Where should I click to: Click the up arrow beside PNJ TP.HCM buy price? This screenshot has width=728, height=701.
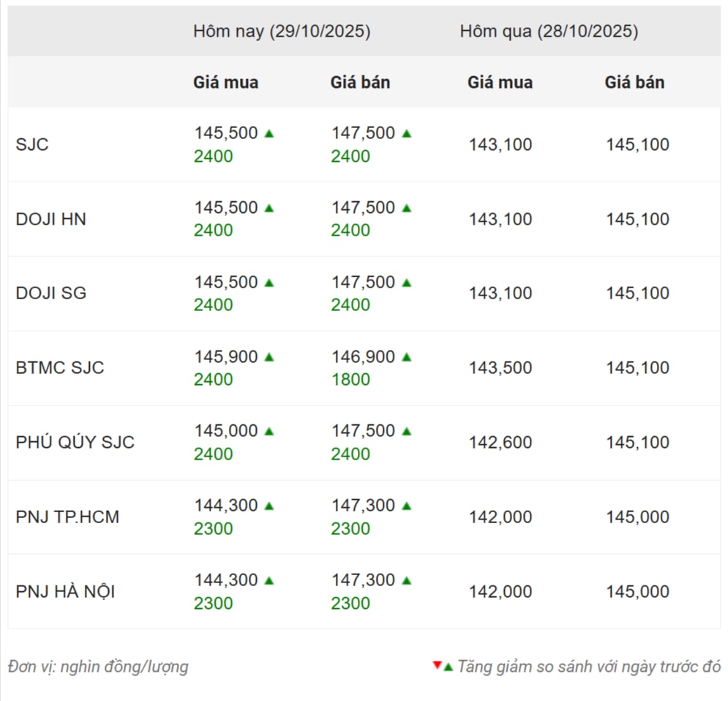[x=268, y=505]
